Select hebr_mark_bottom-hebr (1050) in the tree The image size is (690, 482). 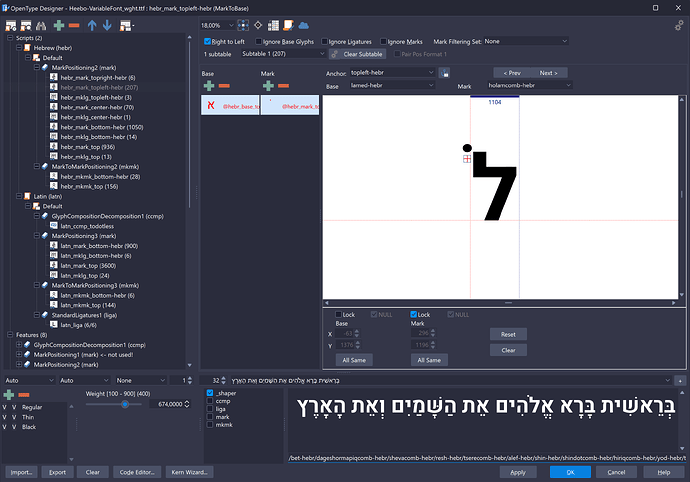click(98, 128)
